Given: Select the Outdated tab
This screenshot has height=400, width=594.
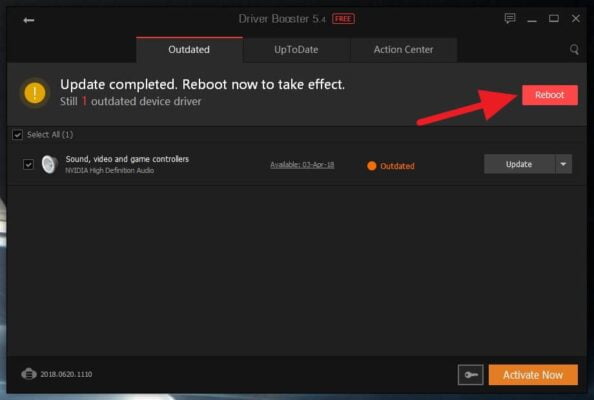Looking at the screenshot, I should pyautogui.click(x=189, y=50).
